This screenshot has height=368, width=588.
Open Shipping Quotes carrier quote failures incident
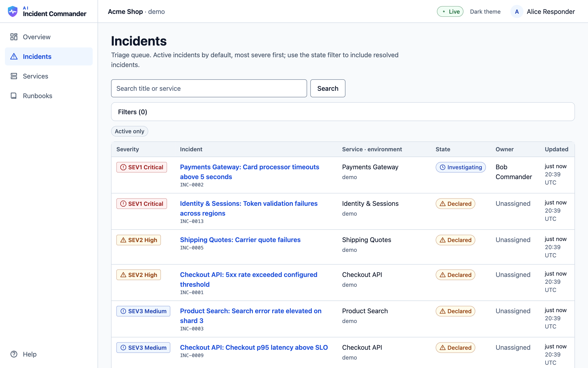click(x=240, y=240)
